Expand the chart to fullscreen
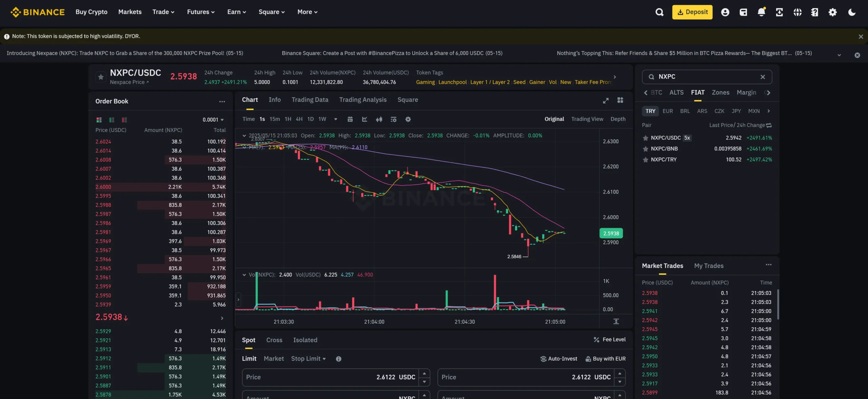 click(606, 100)
